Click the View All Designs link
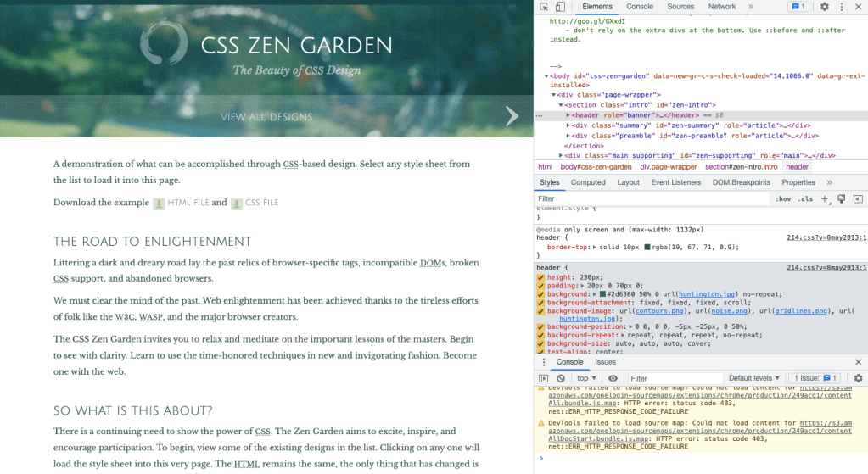This screenshot has width=868, height=474. tap(266, 117)
